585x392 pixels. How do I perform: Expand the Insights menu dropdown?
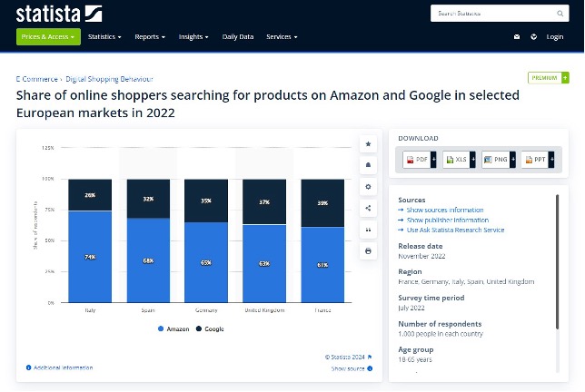193,37
